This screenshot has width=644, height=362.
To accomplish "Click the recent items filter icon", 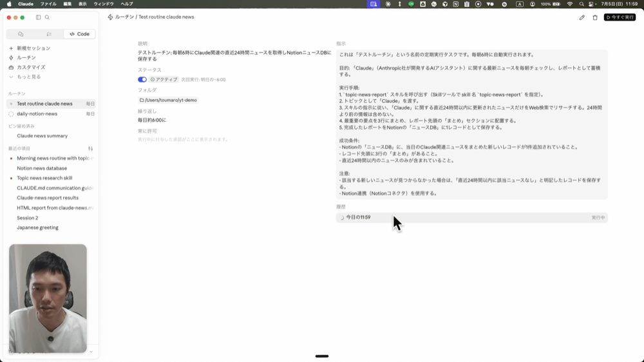I will (x=90, y=148).
